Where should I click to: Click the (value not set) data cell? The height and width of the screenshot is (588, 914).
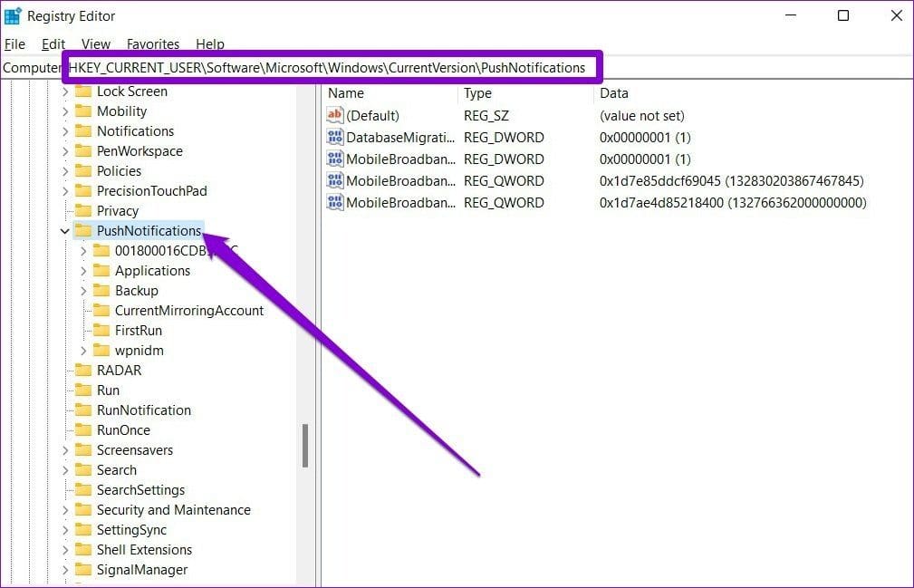click(x=641, y=116)
